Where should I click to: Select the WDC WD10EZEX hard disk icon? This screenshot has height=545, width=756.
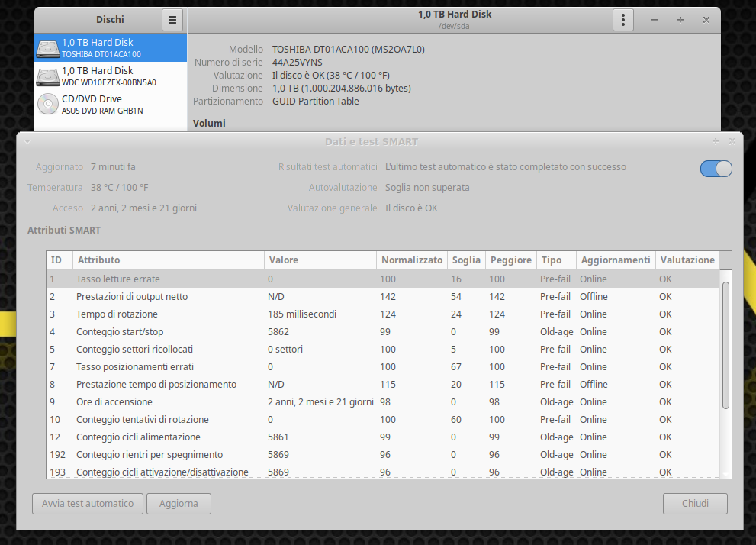pyautogui.click(x=48, y=76)
